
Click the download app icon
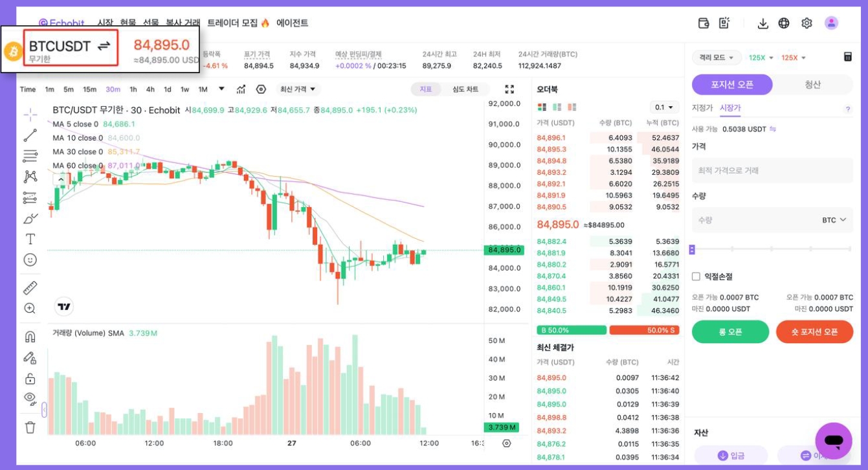pos(763,23)
